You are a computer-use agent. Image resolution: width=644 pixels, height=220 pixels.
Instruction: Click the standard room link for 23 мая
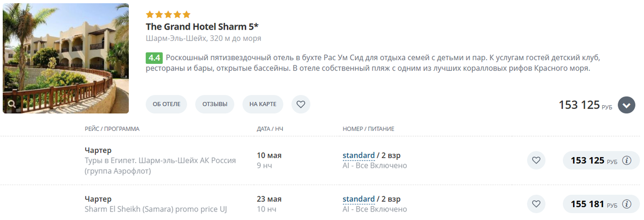pos(358,199)
